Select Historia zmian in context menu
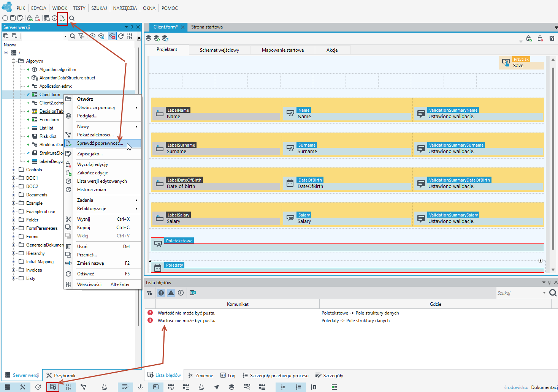 point(103,190)
